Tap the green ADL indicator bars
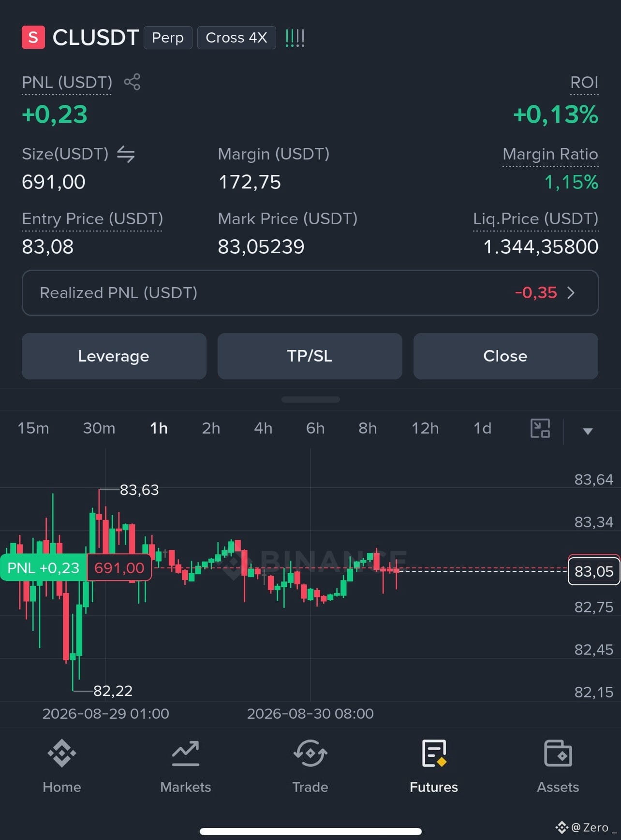621x840 pixels. (295, 38)
